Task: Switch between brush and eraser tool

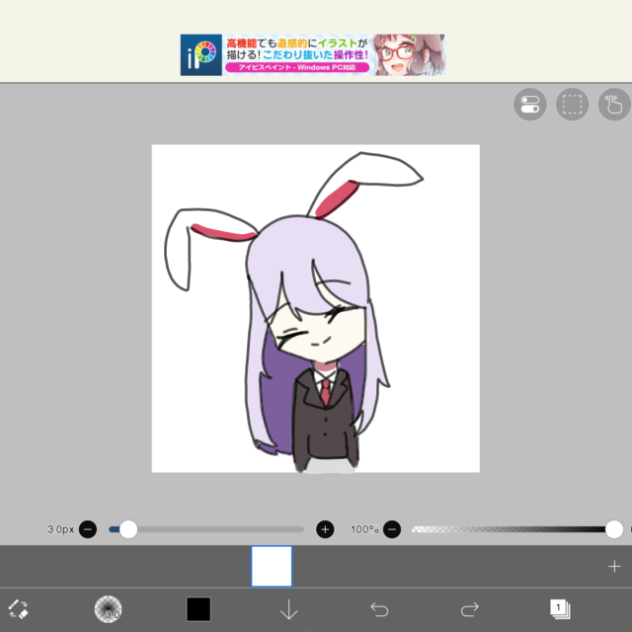Action: click(18, 609)
